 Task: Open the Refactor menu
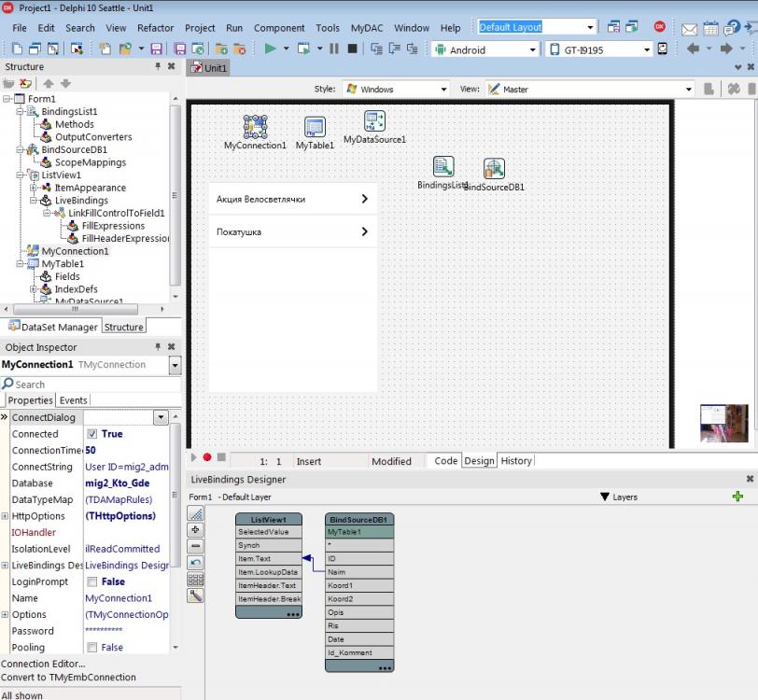[155, 28]
